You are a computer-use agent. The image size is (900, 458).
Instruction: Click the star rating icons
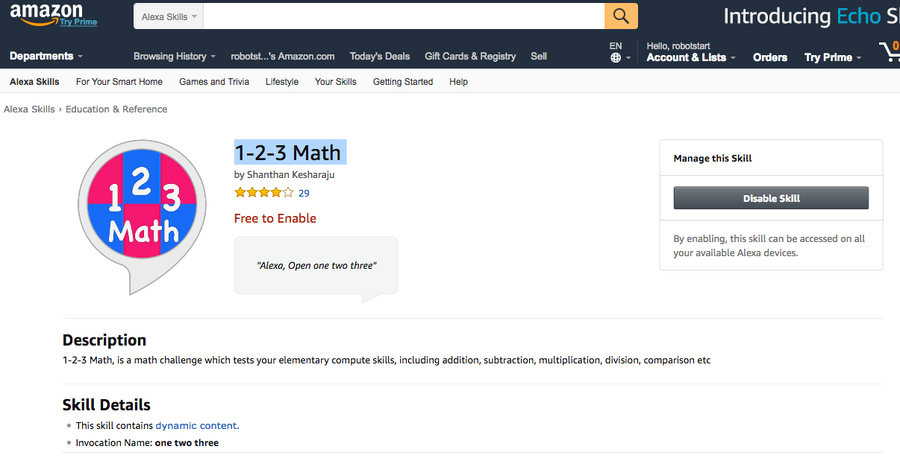[264, 193]
